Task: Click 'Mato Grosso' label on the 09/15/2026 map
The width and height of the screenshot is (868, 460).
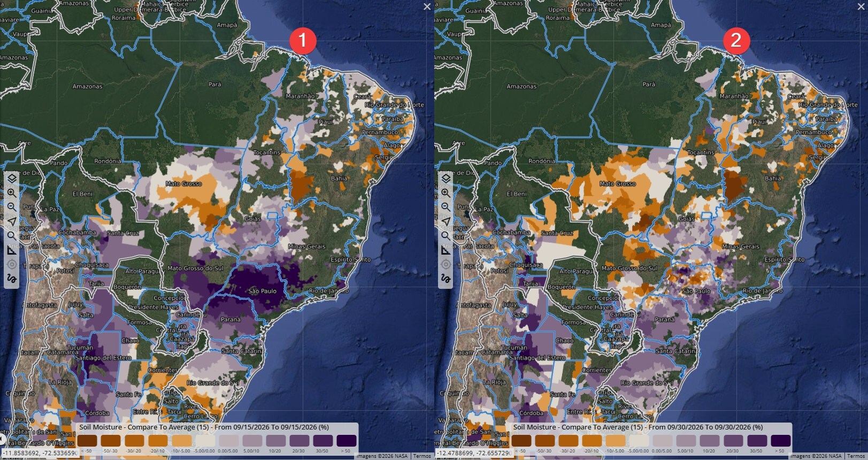Action: click(x=184, y=183)
